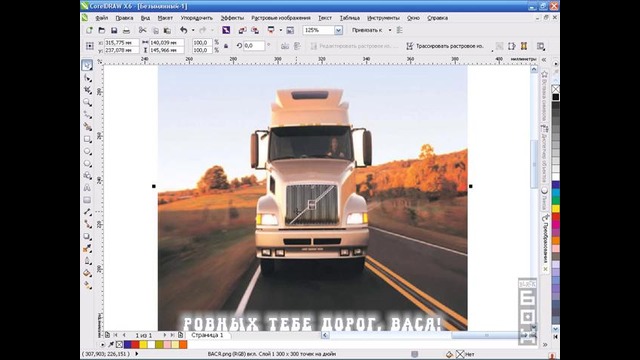Expand the Трассировать растровое trace dropdown arrow

click(x=492, y=50)
